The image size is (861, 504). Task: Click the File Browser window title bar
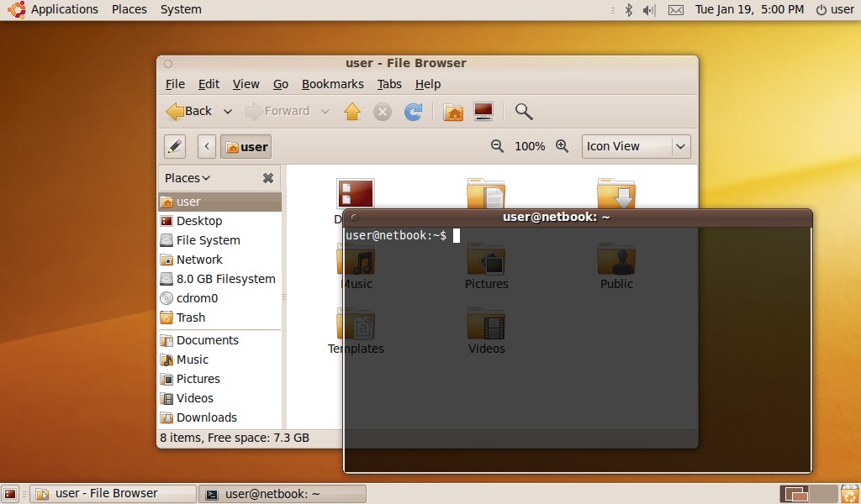click(427, 63)
